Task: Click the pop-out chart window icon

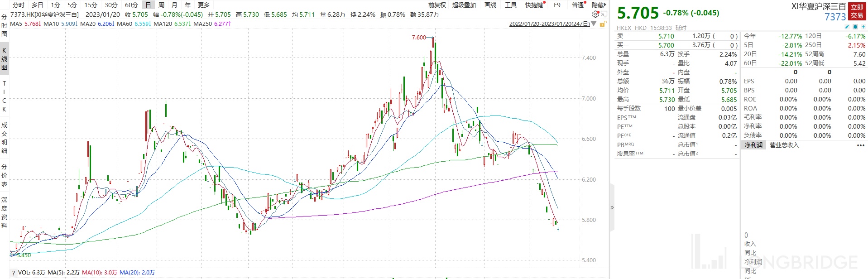Action: point(603,14)
